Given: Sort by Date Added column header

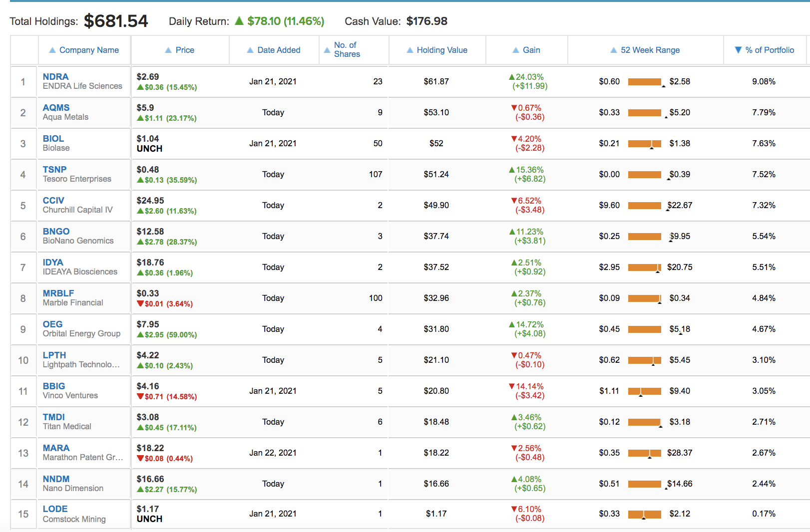Looking at the screenshot, I should point(274,50).
